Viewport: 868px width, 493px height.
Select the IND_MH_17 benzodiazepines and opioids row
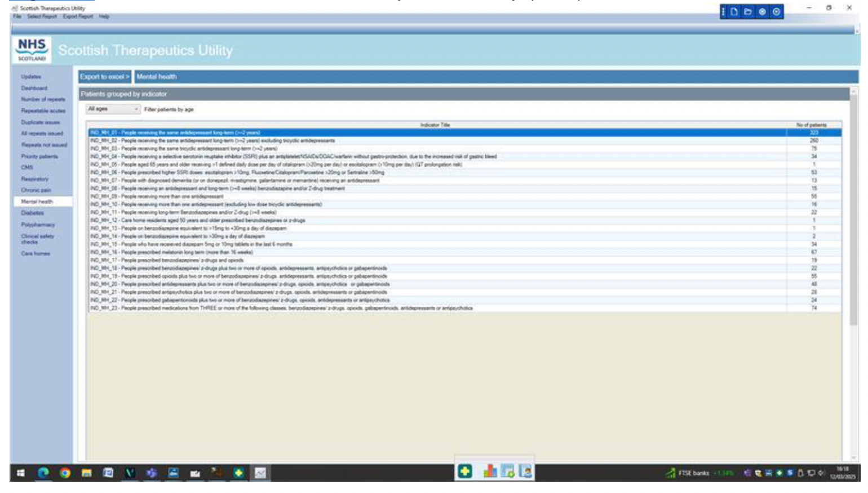(x=464, y=260)
